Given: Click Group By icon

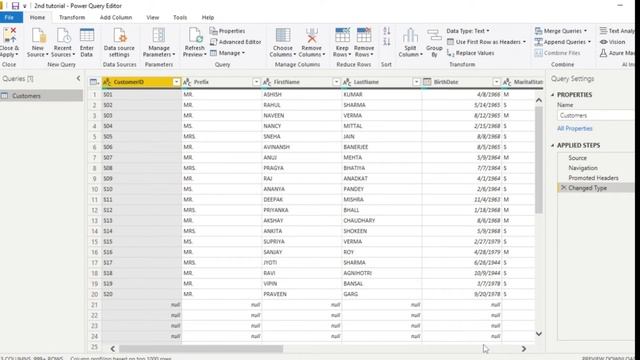Looking at the screenshot, I should point(434,36).
